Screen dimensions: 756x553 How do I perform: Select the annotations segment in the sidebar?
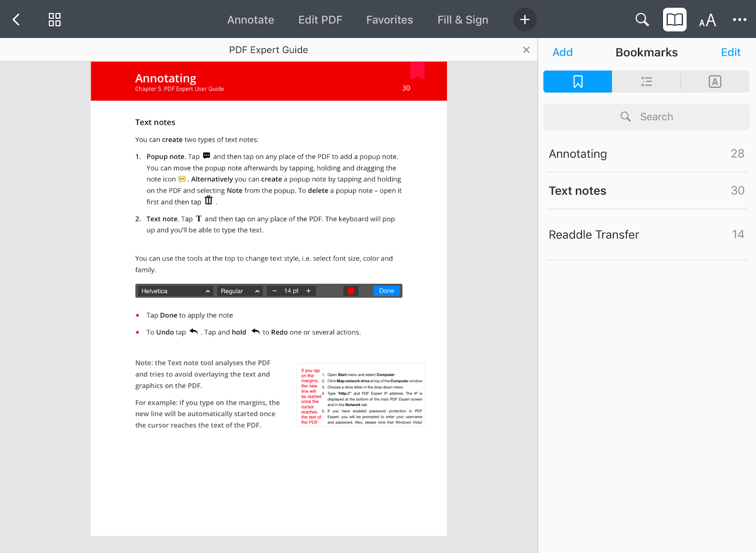(x=715, y=82)
